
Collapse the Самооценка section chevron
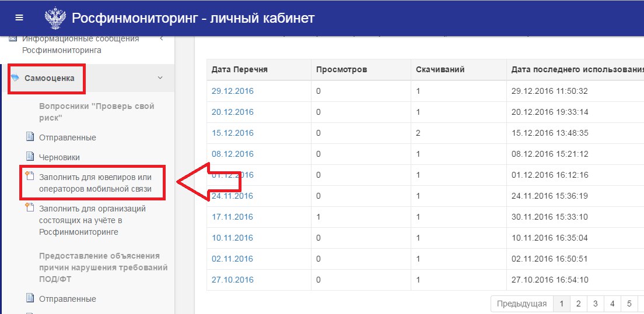[160, 77]
